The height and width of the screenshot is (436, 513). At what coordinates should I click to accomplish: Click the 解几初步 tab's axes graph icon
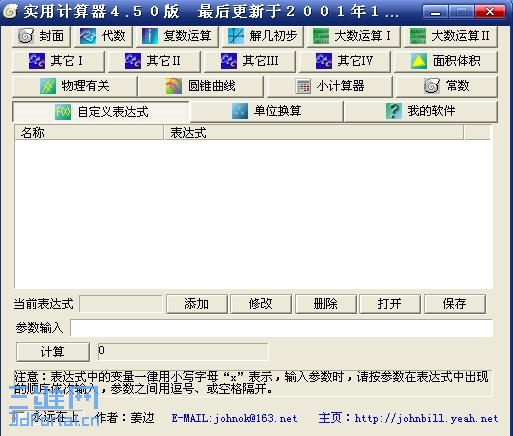(236, 36)
